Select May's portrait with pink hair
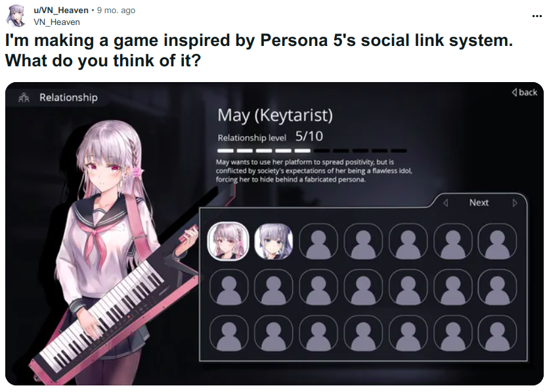This screenshot has height=392, width=547. pos(228,241)
